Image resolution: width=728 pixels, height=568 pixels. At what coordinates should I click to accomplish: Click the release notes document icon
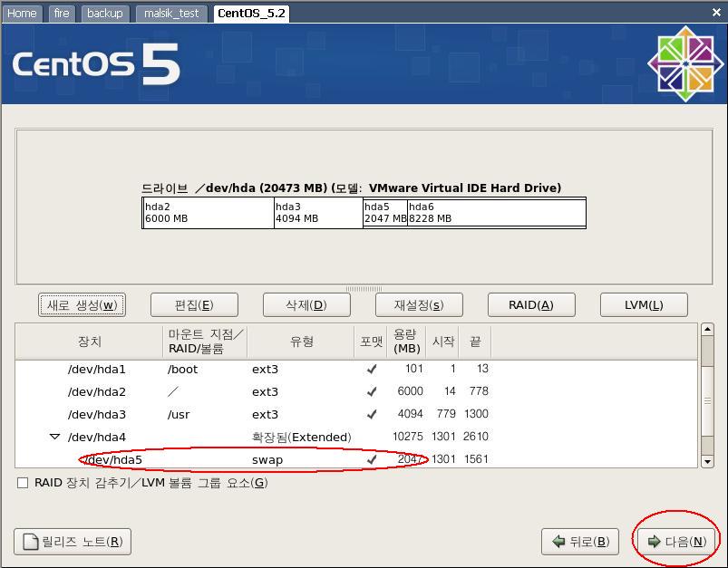(31, 542)
